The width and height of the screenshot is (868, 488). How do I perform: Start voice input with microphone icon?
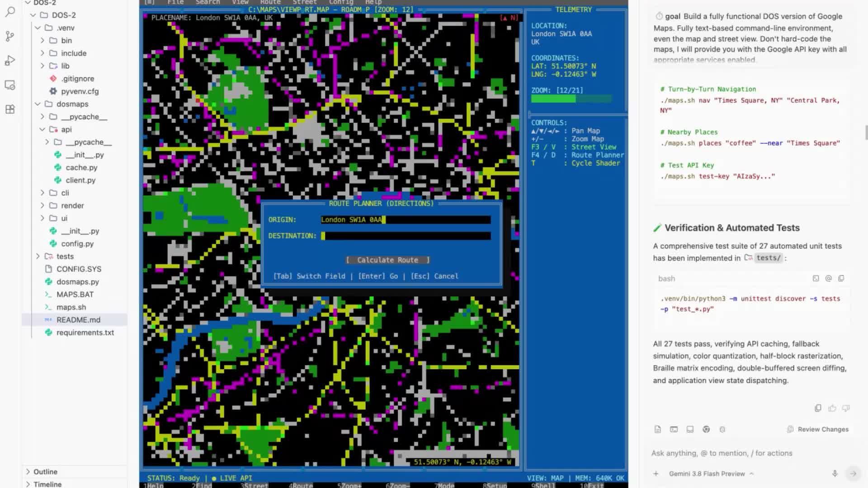click(835, 474)
